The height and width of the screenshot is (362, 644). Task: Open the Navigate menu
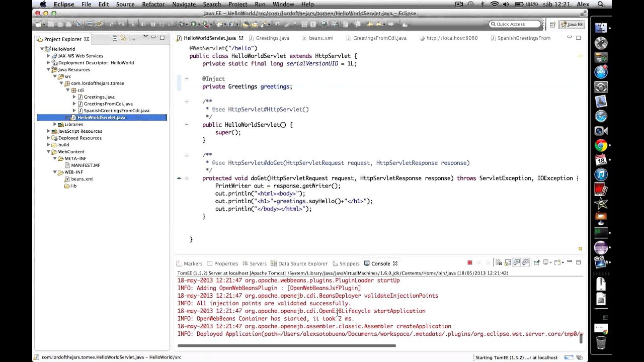[184, 4]
